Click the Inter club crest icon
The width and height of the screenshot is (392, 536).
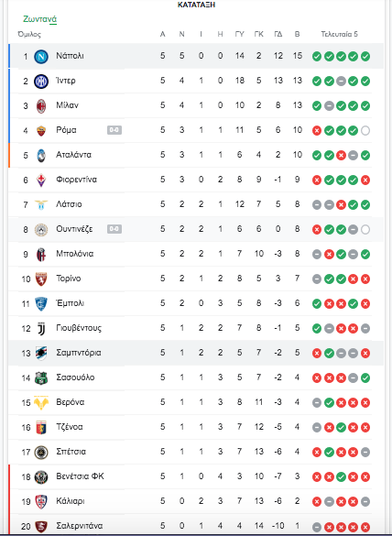(41, 81)
